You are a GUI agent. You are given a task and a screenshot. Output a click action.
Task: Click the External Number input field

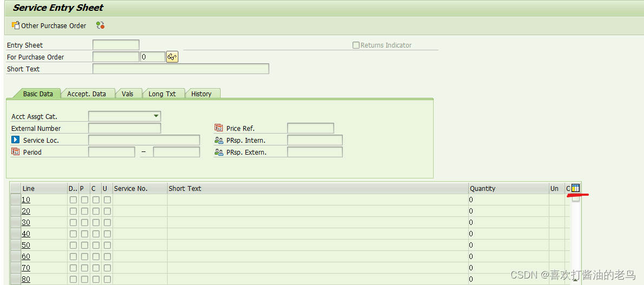click(x=124, y=128)
